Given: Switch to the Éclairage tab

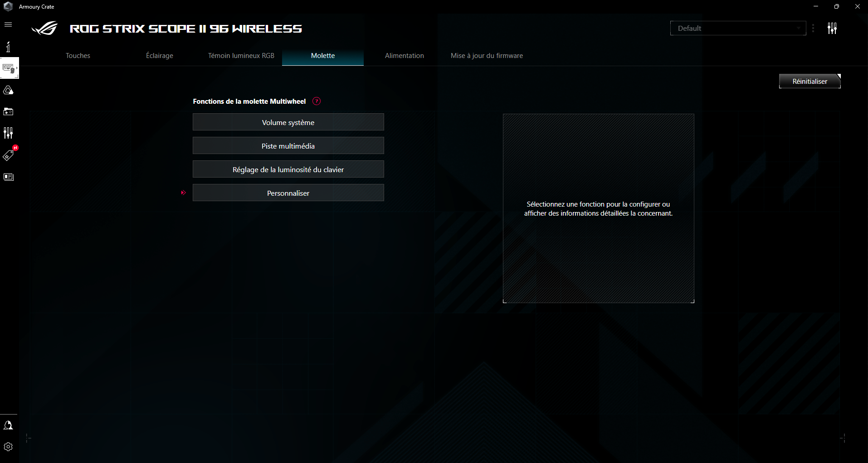Looking at the screenshot, I should tap(160, 56).
